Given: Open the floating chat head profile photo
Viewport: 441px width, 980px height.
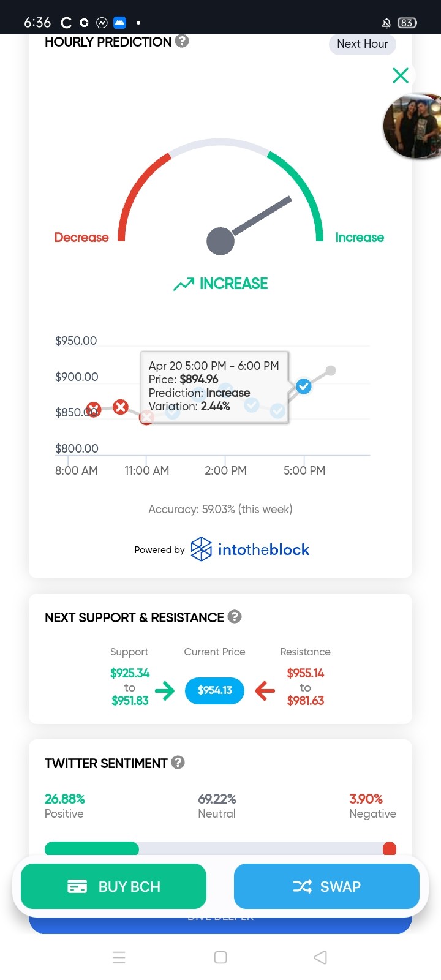Looking at the screenshot, I should click(413, 127).
